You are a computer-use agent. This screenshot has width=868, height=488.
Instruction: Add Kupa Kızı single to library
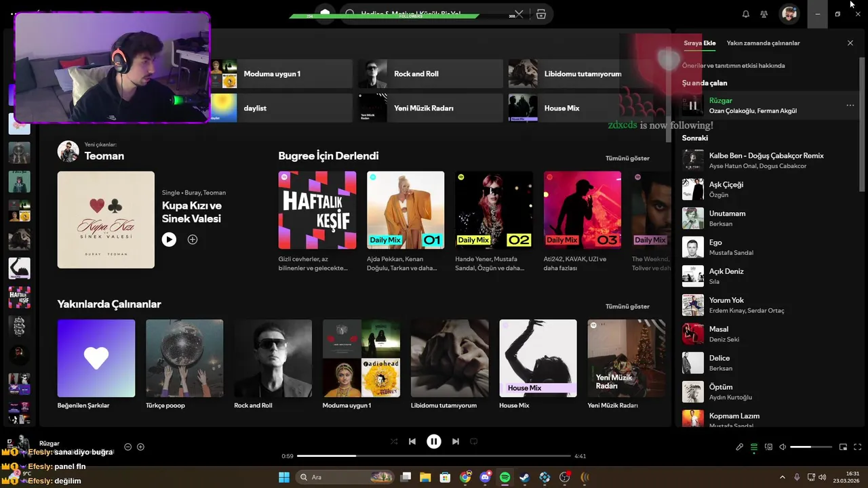193,239
